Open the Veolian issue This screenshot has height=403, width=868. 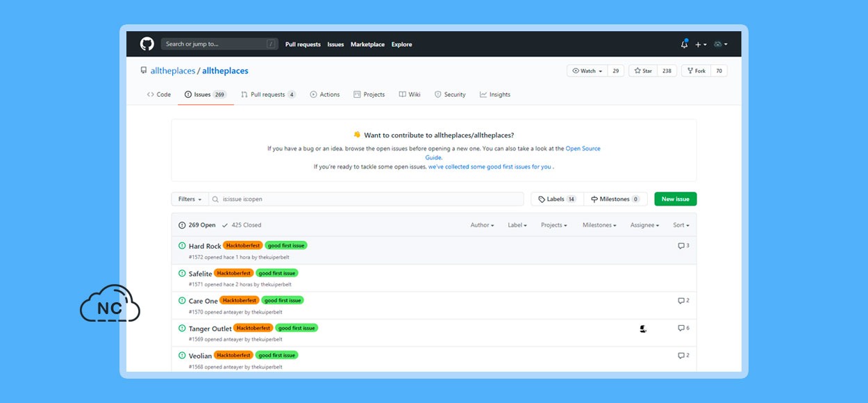pyautogui.click(x=201, y=356)
